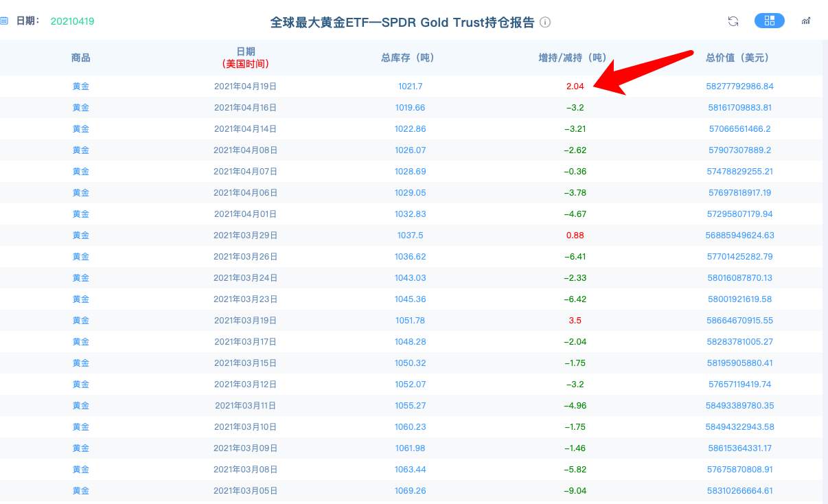This screenshot has height=504, width=828.
Task: Select the date cell 2021年04月16日
Action: pos(246,108)
